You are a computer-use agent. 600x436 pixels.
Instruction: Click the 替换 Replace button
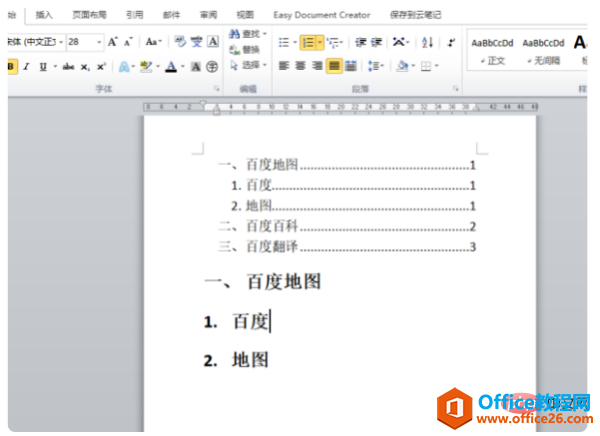click(245, 49)
